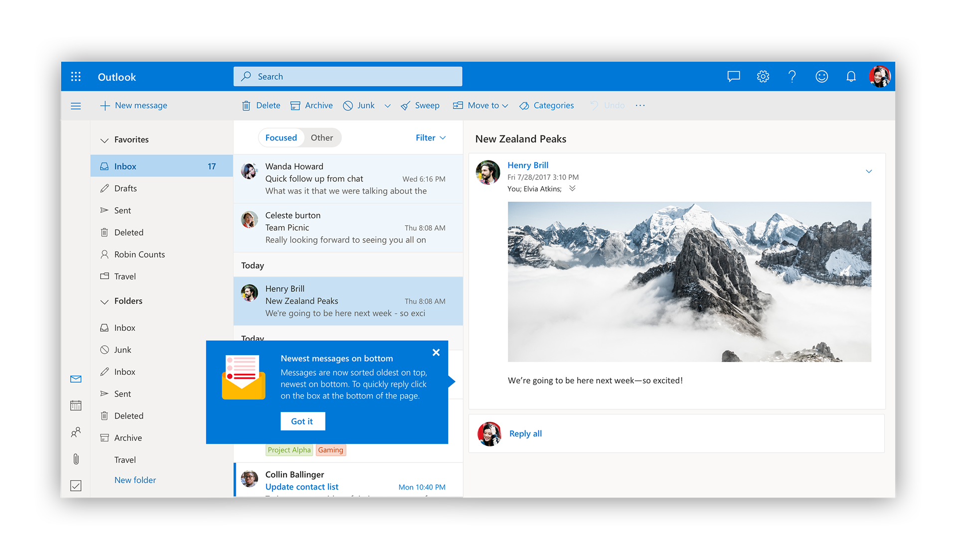Open Wanda Howard's Quick follow up message
Screen dimensions: 957x560
(x=348, y=178)
